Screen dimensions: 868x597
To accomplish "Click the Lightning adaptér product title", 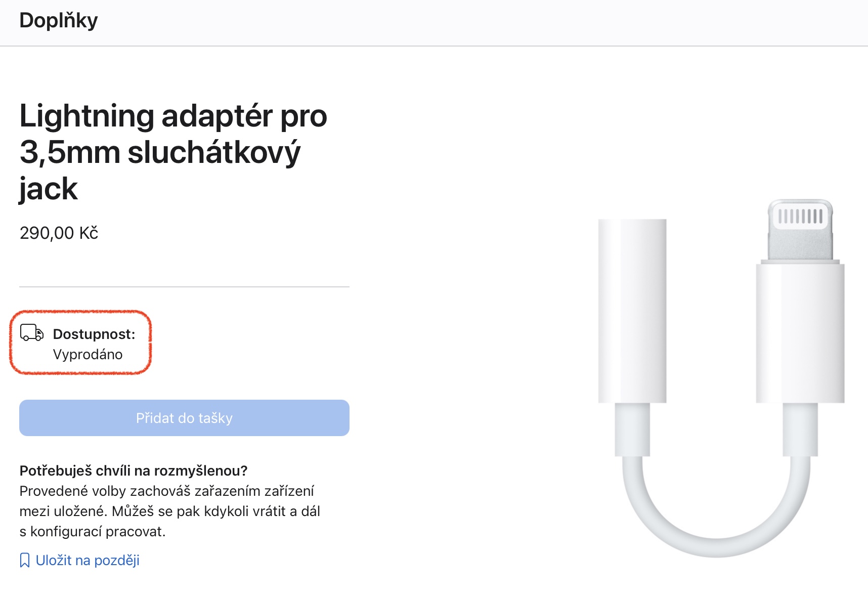I will pos(173,116).
